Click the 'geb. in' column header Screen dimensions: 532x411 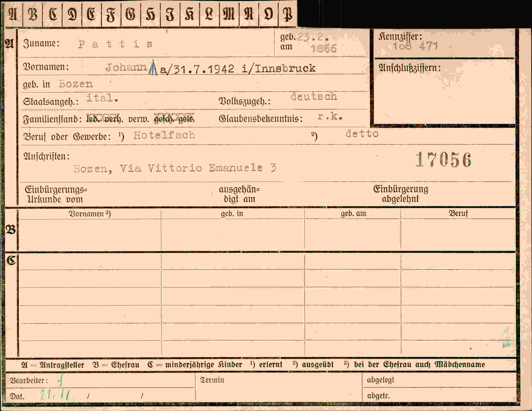232,213
